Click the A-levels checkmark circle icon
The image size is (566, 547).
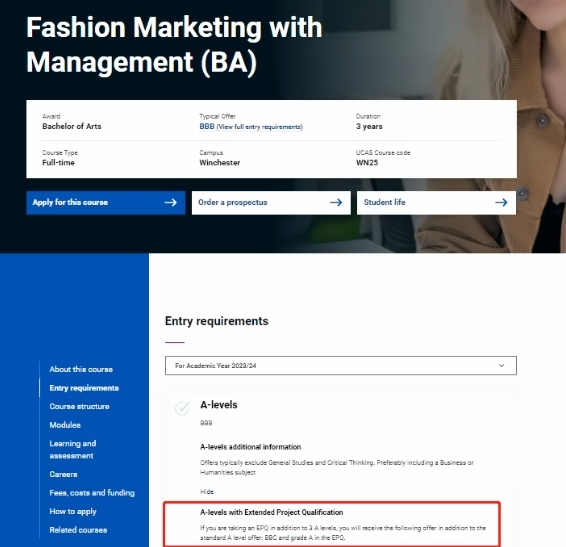point(182,408)
